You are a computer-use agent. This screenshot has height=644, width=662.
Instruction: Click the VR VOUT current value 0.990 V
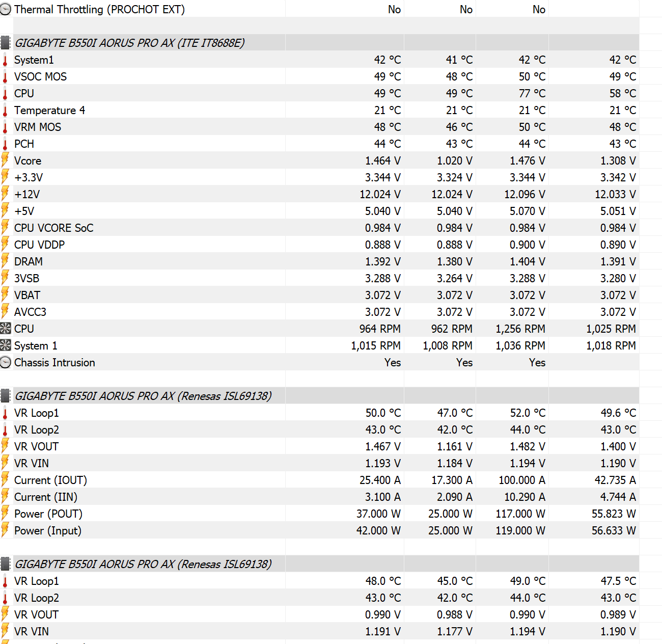click(x=383, y=614)
